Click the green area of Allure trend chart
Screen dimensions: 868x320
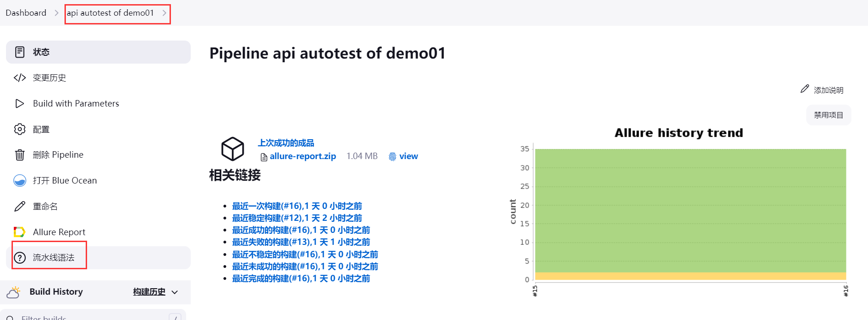[x=691, y=211]
